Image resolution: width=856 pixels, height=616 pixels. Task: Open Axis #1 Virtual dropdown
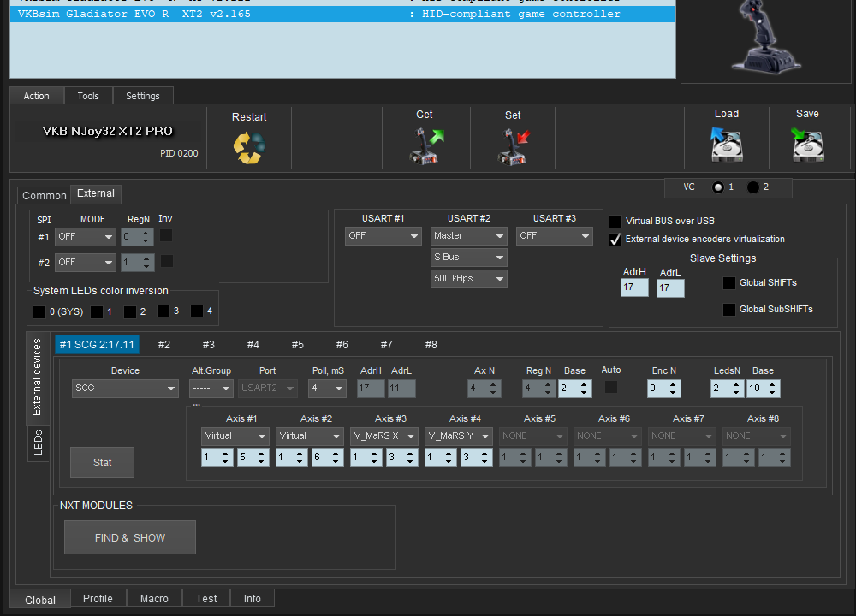click(235, 436)
